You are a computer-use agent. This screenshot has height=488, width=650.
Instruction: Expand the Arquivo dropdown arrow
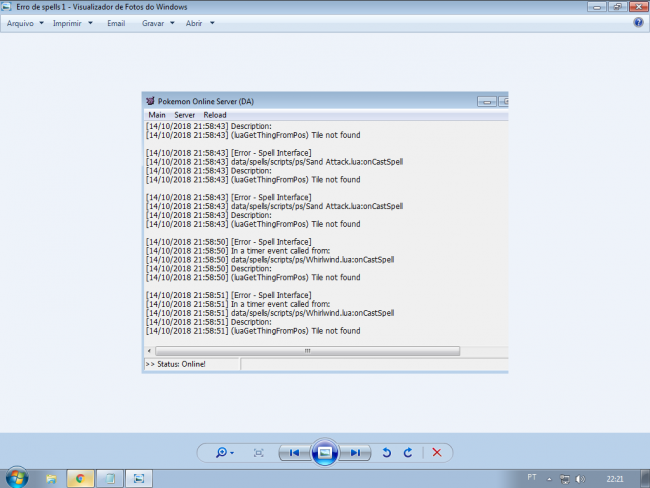(41, 23)
